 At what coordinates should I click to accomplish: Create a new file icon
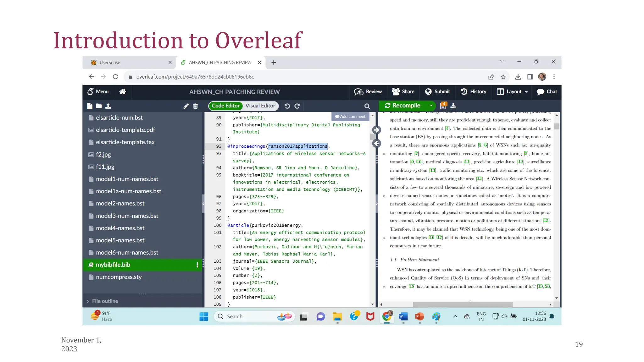(x=90, y=106)
